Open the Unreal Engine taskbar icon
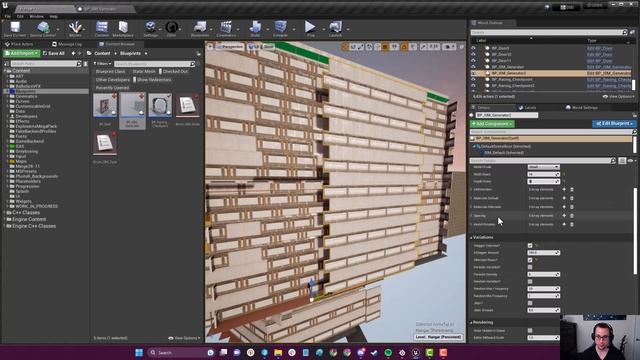Screen dimensions: 640x360 pyautogui.click(x=416, y=352)
